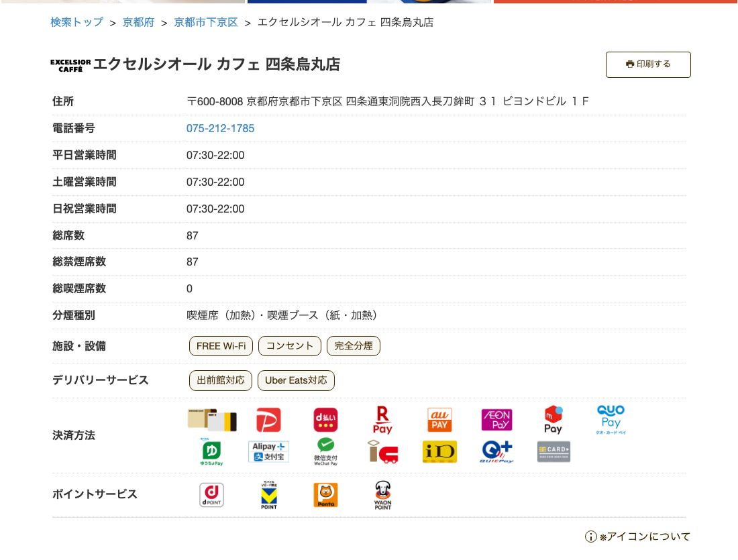The image size is (738, 560).
Task: Click the 住所 row label
Action: tap(63, 101)
